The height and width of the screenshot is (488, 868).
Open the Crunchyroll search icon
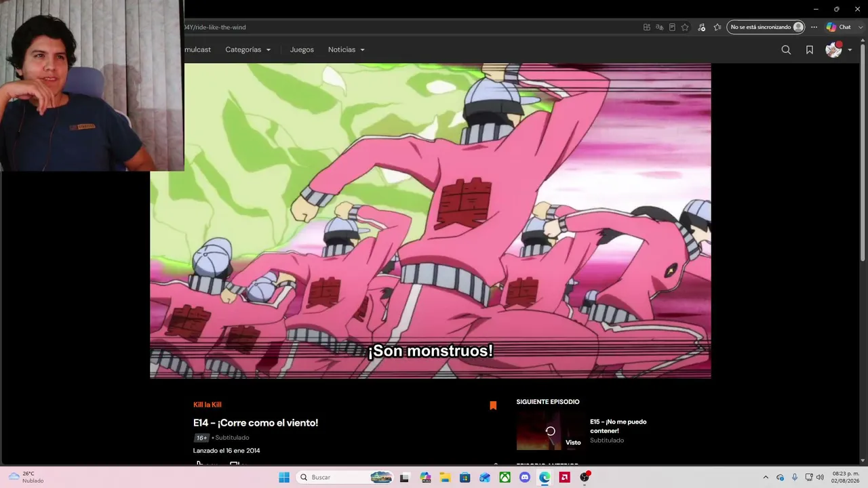pos(786,49)
